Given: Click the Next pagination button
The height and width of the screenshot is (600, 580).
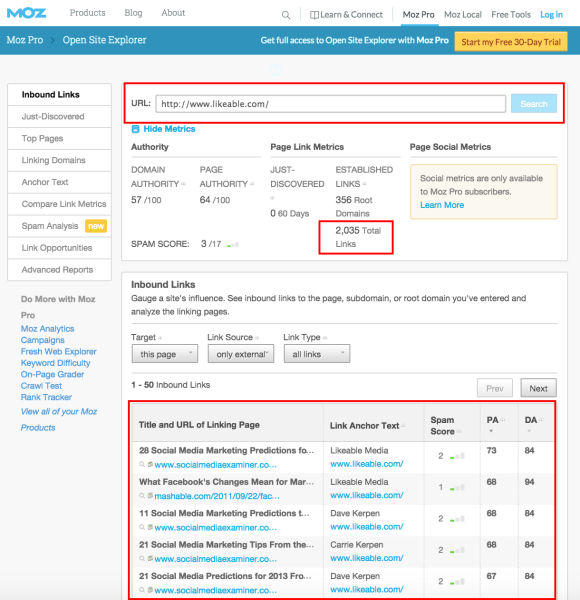Looking at the screenshot, I should point(538,388).
